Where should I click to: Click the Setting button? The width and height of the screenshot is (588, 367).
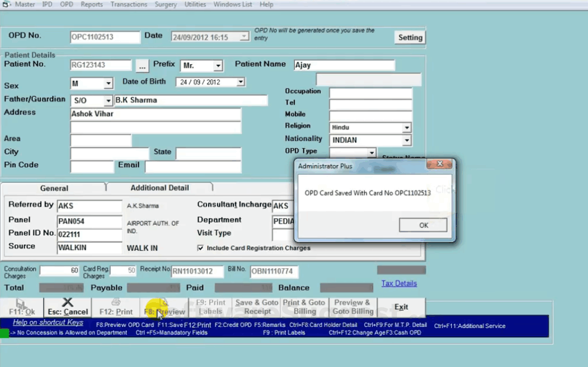pos(410,37)
